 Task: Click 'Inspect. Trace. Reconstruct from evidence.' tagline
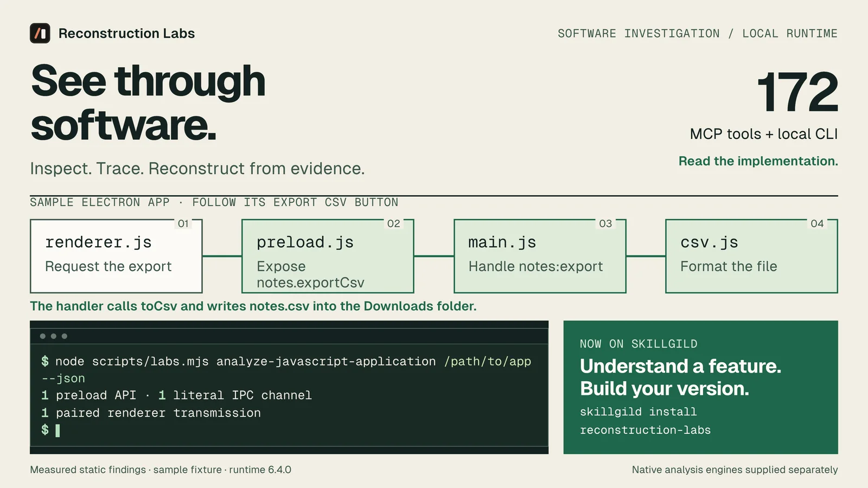click(197, 169)
